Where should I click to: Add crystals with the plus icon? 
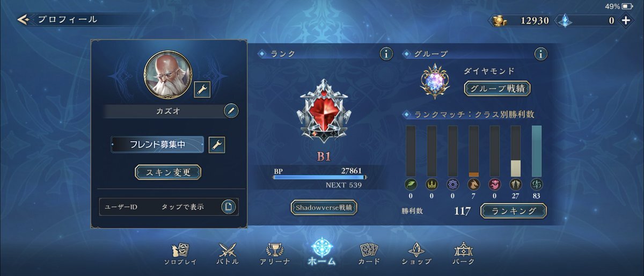[626, 20]
